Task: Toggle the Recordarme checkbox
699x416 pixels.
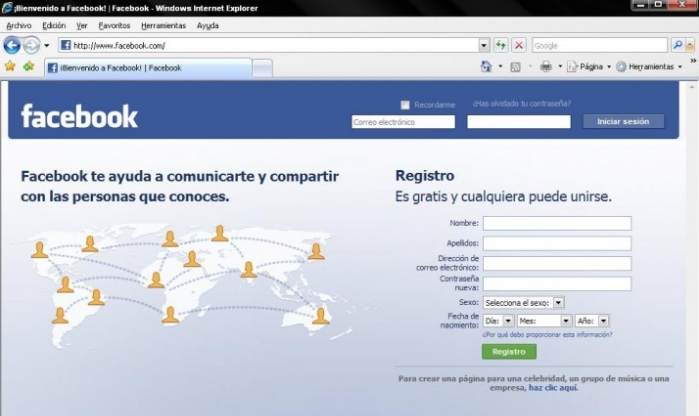Action: 405,105
